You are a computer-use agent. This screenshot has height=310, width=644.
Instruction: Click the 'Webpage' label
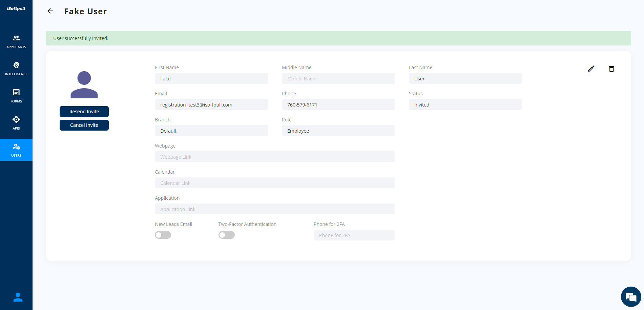pos(165,146)
